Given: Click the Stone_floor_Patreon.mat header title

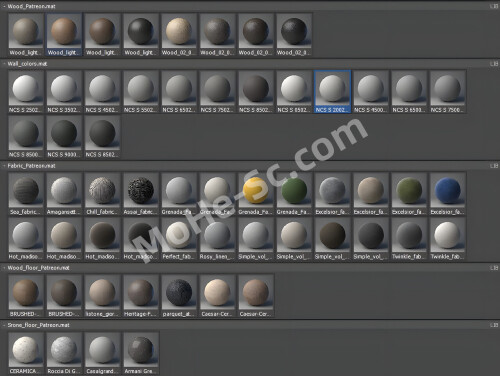Looking at the screenshot, I should click(38, 325).
